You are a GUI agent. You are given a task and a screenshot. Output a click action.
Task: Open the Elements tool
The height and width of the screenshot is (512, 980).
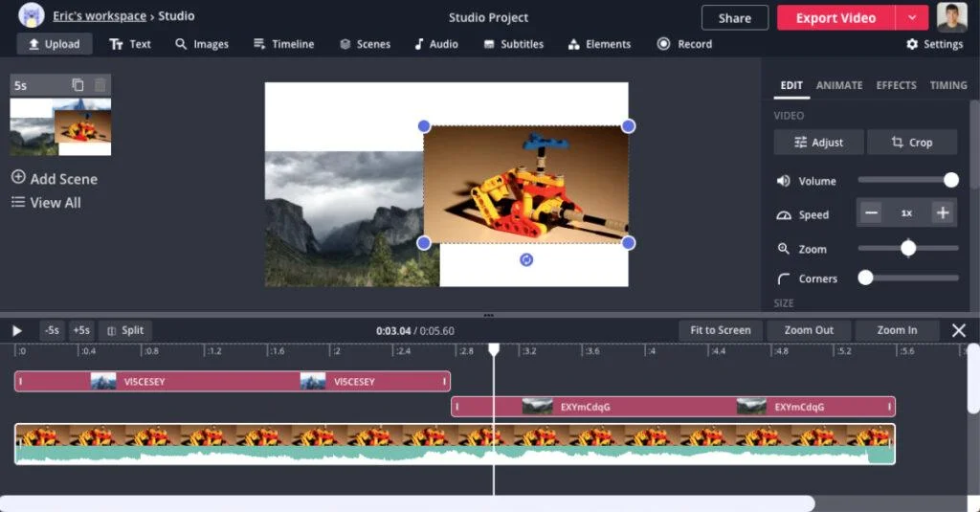click(x=599, y=44)
